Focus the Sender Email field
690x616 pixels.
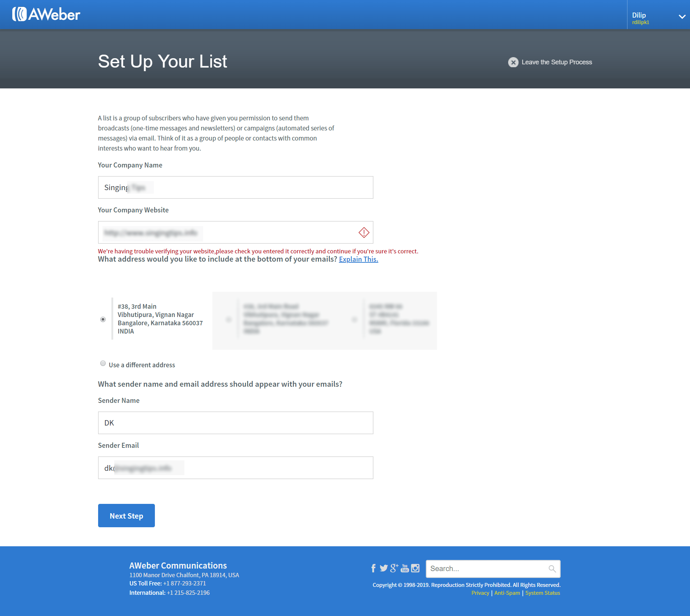(235, 468)
